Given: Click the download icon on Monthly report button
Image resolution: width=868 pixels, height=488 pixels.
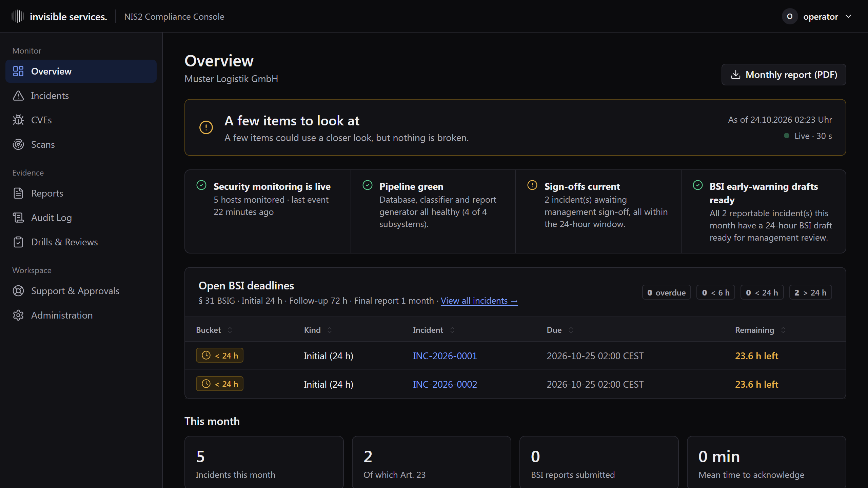Looking at the screenshot, I should point(735,75).
